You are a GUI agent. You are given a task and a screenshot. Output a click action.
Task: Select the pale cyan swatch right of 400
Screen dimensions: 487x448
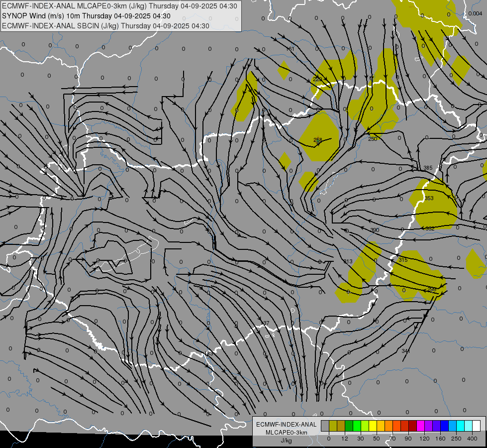(469, 426)
